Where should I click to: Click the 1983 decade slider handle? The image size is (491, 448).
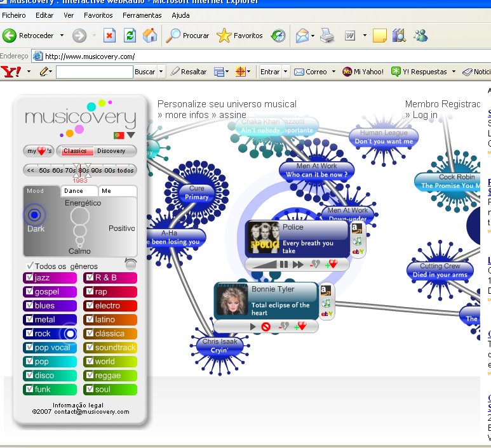coord(80,171)
